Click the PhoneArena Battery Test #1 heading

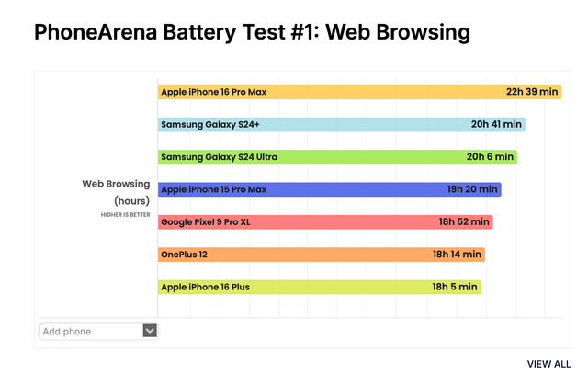[x=252, y=33]
